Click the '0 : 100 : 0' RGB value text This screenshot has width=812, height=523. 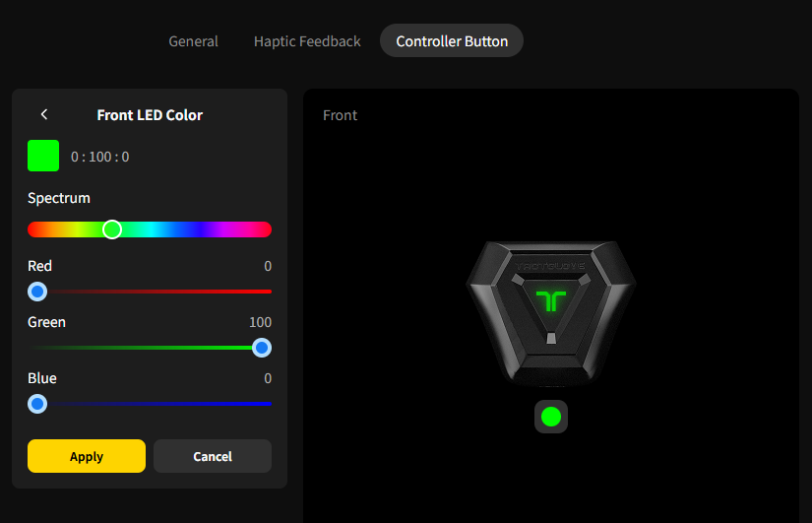click(100, 157)
